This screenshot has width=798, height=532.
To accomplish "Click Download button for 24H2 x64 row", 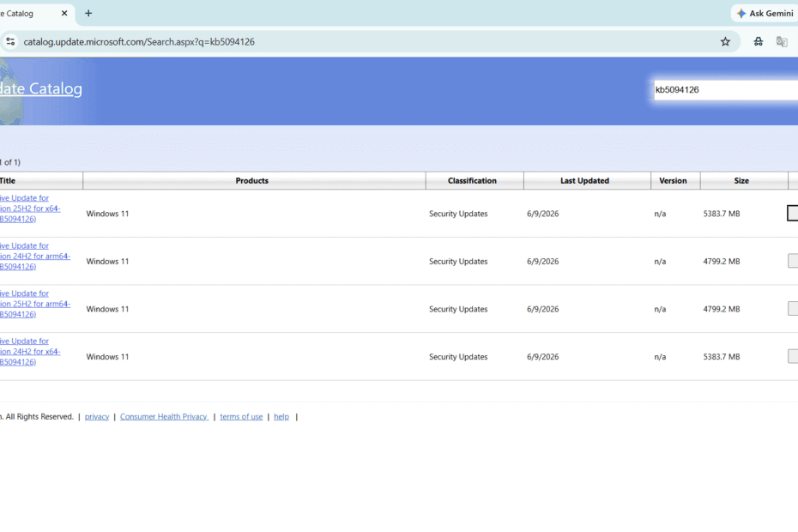I will click(x=792, y=356).
